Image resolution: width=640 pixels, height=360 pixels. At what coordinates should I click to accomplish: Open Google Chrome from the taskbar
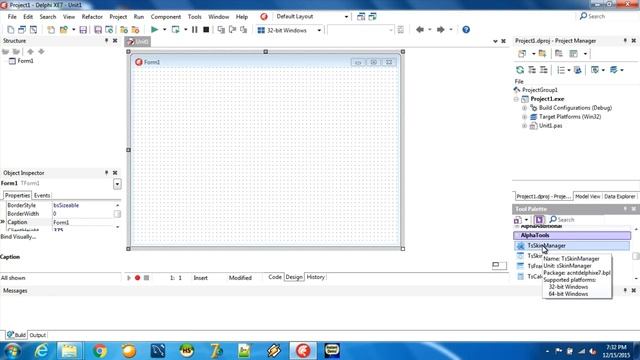click(99, 351)
